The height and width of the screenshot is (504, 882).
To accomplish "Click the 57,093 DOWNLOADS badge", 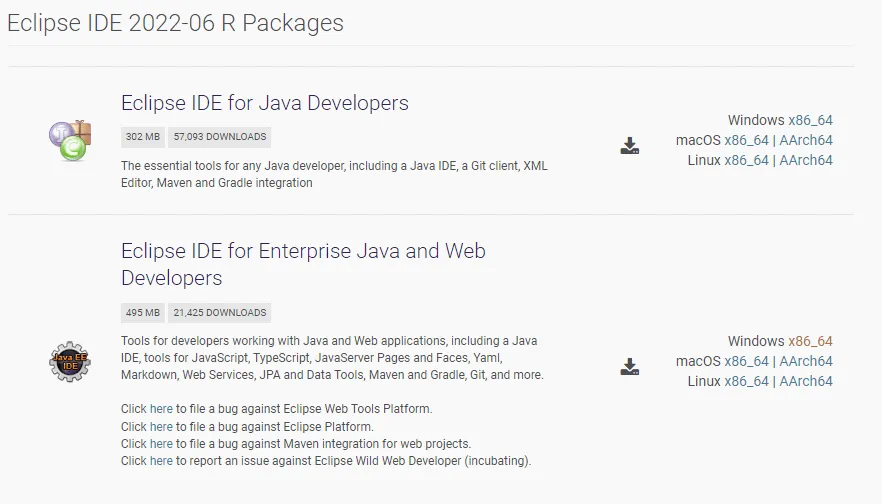I will (x=219, y=137).
